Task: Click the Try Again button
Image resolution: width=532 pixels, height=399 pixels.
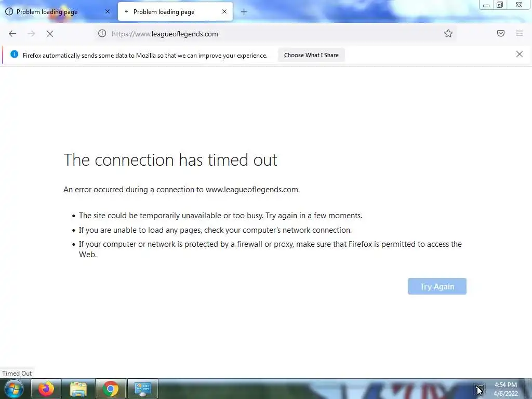Action: [437, 286]
